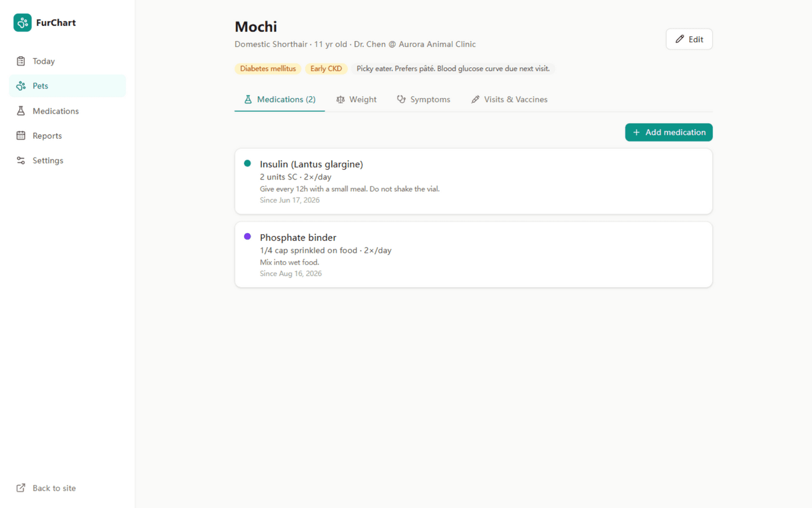Click the Back to site external-link icon
The height and width of the screenshot is (508, 812).
click(21, 488)
